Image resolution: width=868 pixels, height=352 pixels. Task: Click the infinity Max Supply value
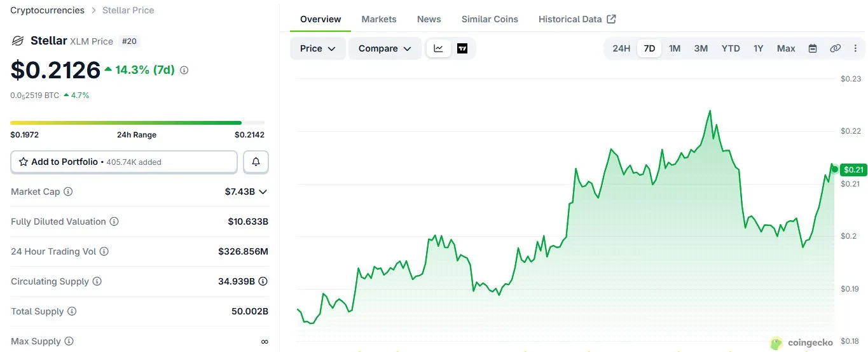[x=265, y=341]
